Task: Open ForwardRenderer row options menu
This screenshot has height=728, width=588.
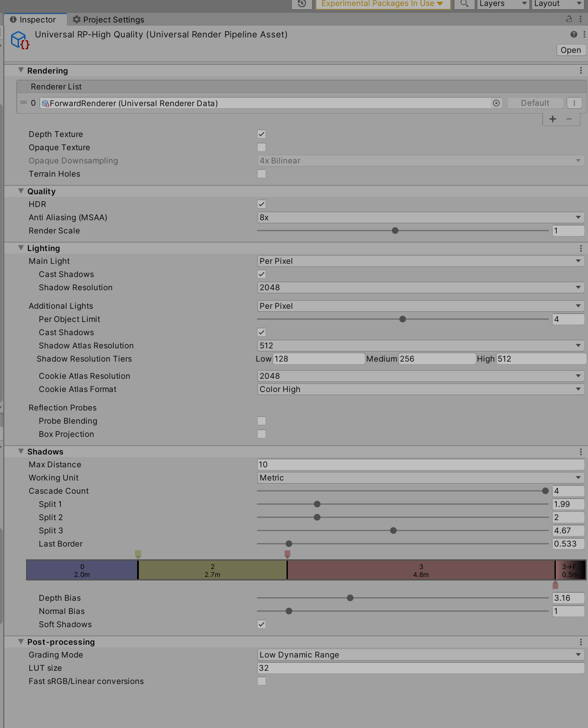Action: (x=574, y=103)
